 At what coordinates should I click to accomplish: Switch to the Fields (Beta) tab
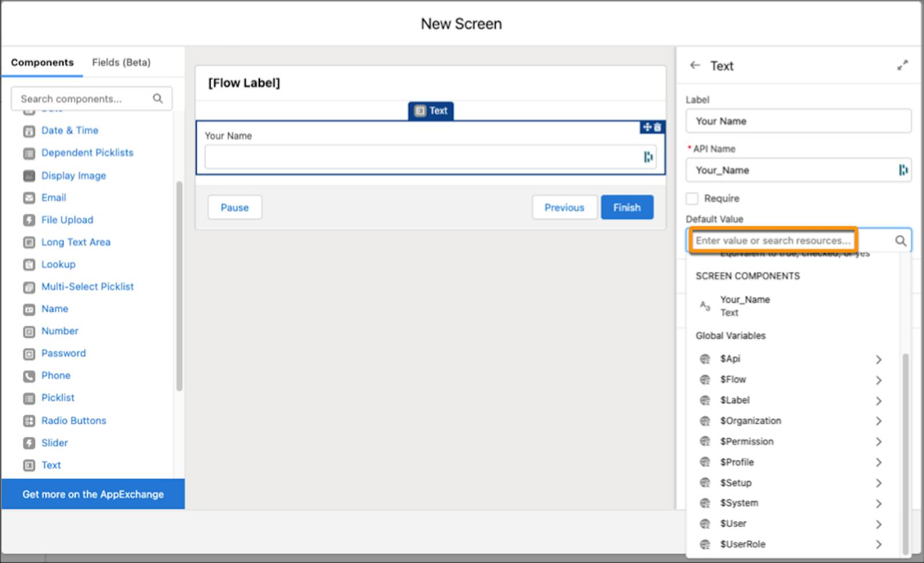[121, 62]
